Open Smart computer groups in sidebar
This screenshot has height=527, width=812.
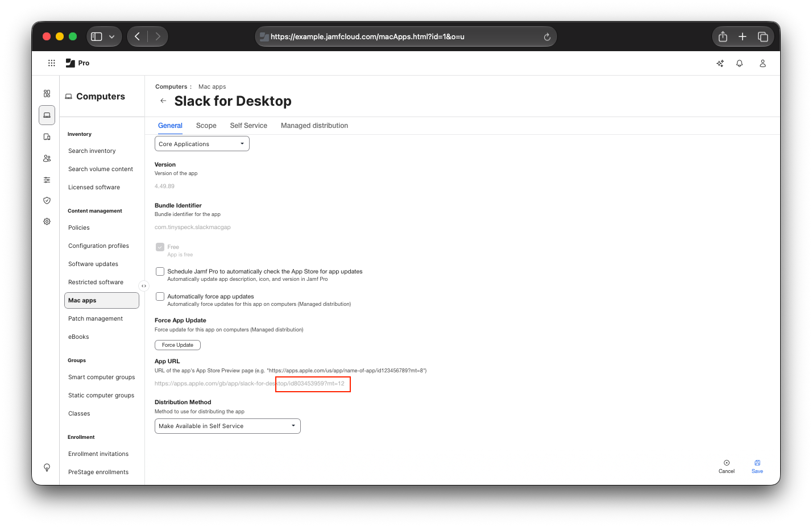pos(102,377)
